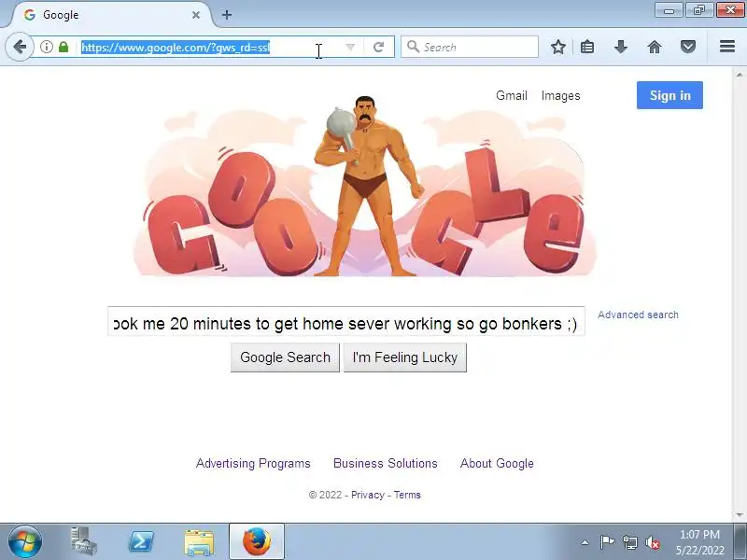Go to Firefox Home icon
The height and width of the screenshot is (560, 747).
pos(655,47)
